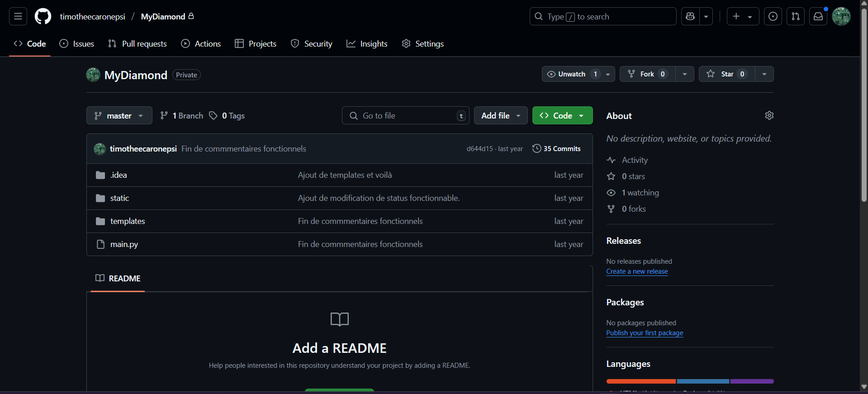Viewport: 868px width, 394px height.
Task: Open the hamburger navigation menu
Action: pos(18,16)
